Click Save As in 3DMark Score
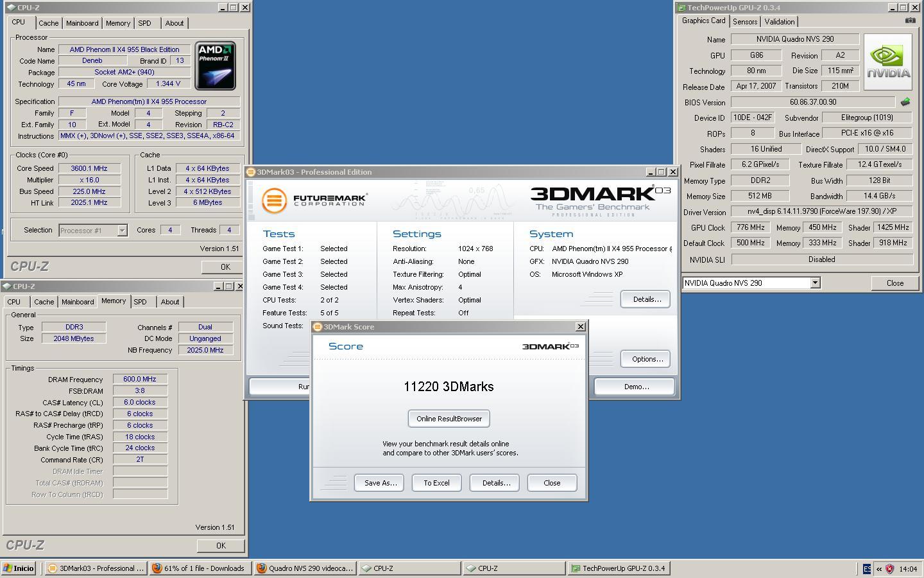This screenshot has width=924, height=578. point(380,483)
